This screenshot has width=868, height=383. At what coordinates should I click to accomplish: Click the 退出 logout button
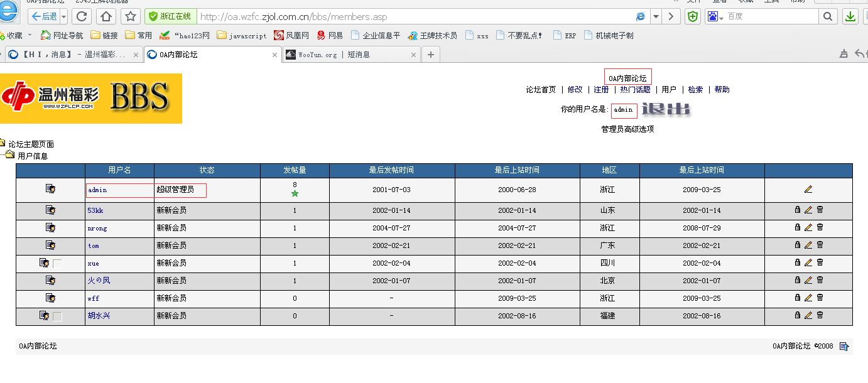[666, 110]
